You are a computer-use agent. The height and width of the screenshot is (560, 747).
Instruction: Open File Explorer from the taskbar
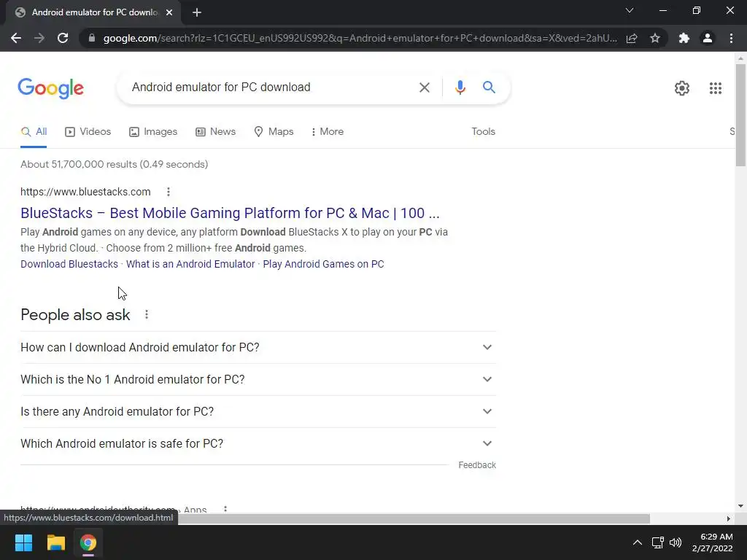pyautogui.click(x=55, y=542)
